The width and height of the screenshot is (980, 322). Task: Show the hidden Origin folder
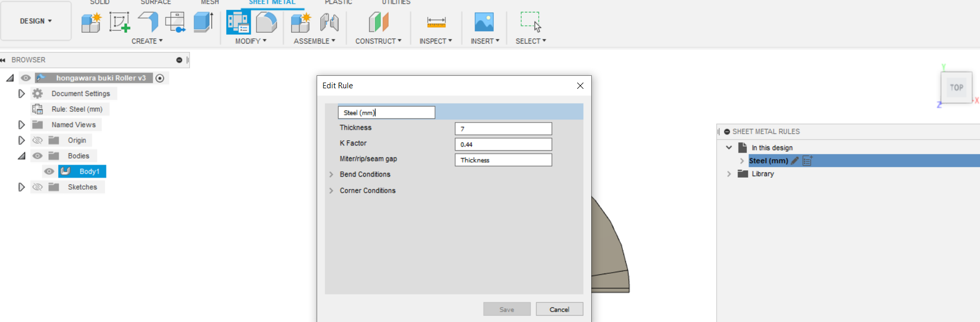[37, 140]
